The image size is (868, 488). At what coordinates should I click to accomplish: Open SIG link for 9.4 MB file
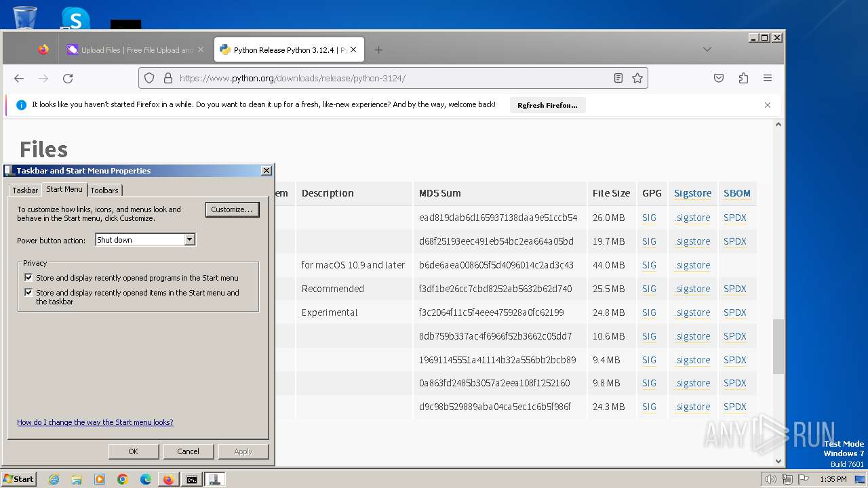coord(649,360)
